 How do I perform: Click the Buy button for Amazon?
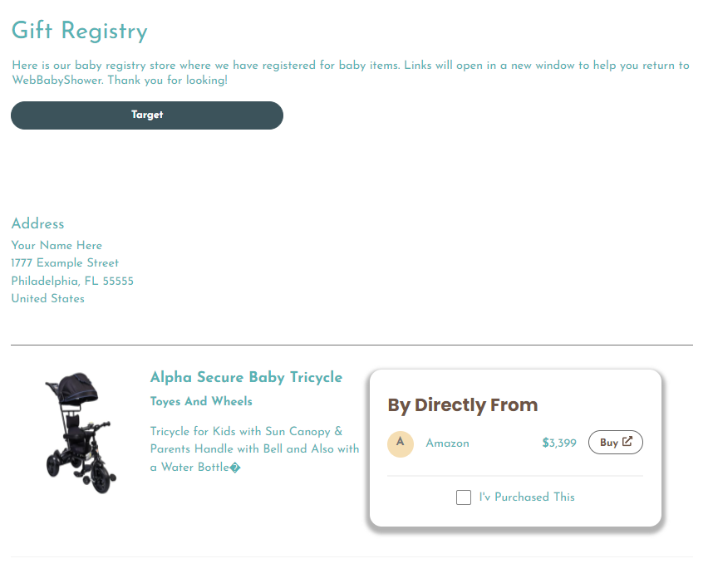615,443
